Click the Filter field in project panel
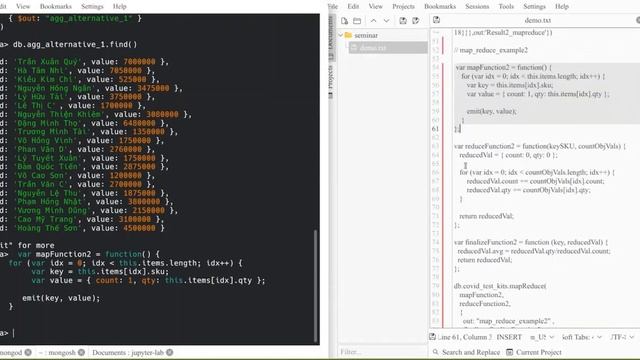This screenshot has height=360, width=640. coord(382,351)
